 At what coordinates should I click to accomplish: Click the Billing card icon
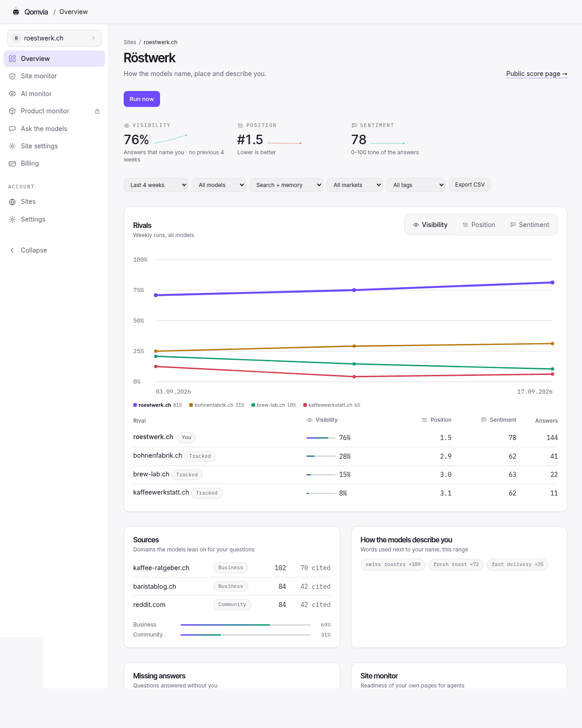tap(12, 163)
